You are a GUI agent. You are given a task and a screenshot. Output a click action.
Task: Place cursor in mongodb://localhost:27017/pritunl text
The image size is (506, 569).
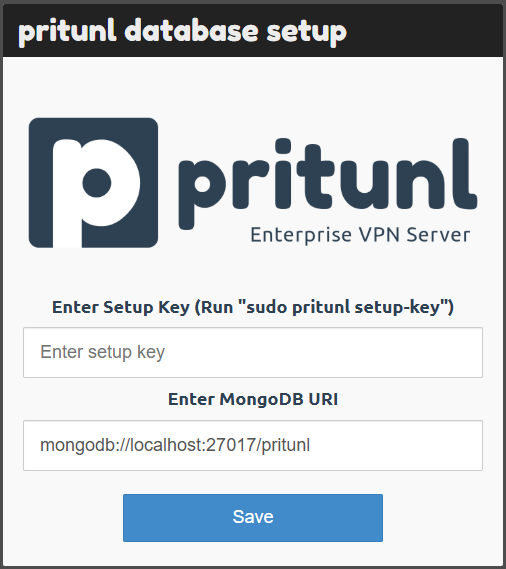coord(175,445)
